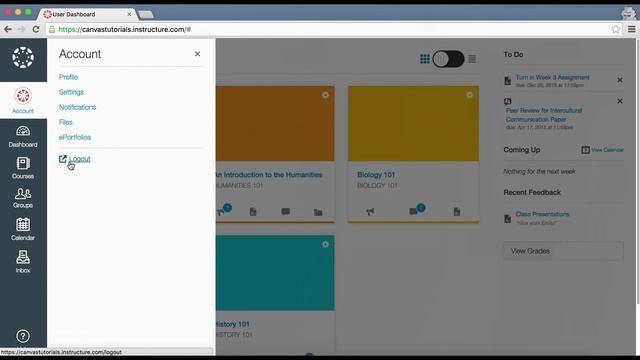
Task: Open Peer Review for Intercultural Communication Paper
Action: point(544,115)
